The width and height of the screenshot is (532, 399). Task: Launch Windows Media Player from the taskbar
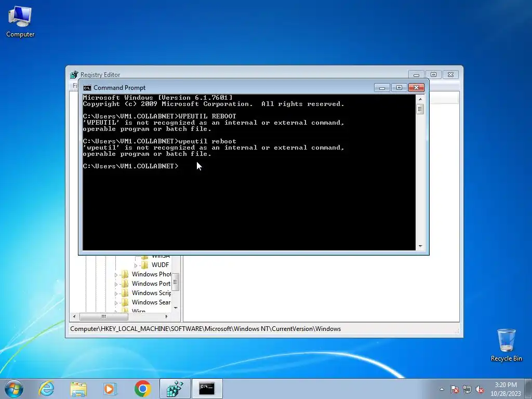[x=110, y=389]
